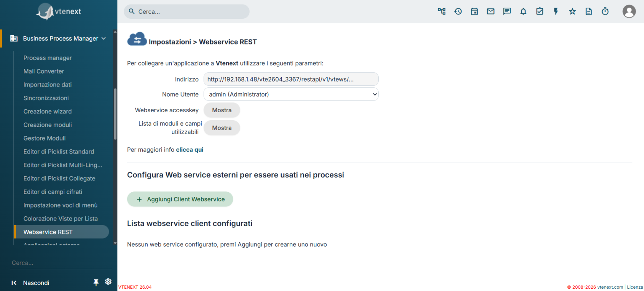This screenshot has width=644, height=291.
Task: Open the notifications bell
Action: point(523,11)
